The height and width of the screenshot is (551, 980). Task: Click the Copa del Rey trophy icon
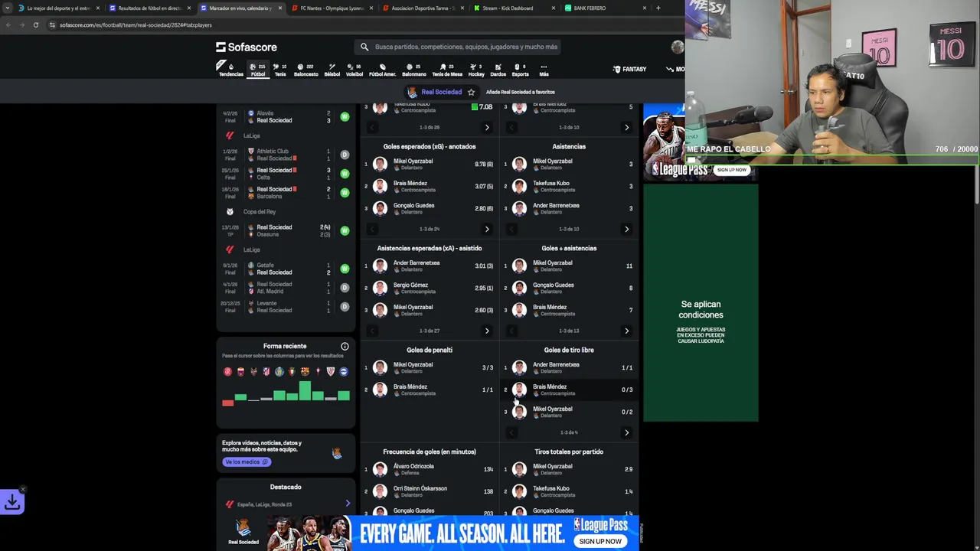(230, 212)
